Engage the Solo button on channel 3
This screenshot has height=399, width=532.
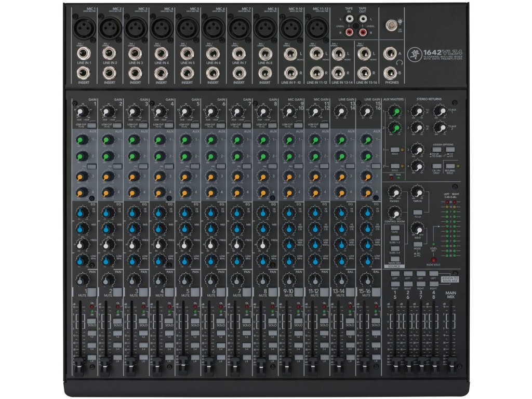tap(142, 321)
